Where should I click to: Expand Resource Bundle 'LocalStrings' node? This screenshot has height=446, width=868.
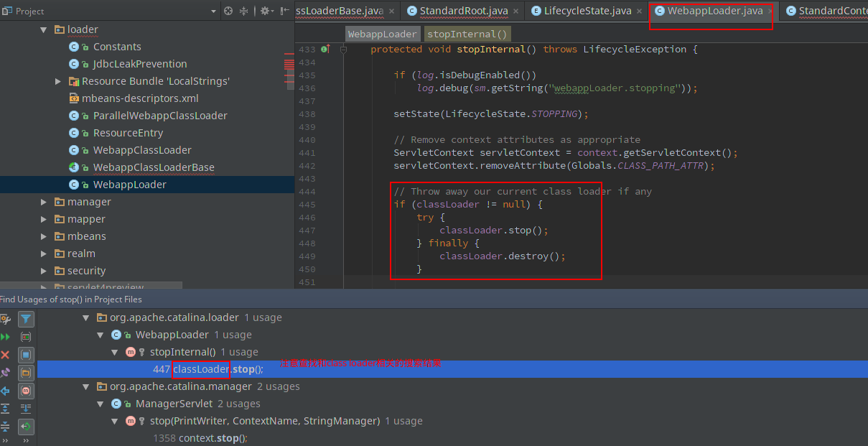58,81
